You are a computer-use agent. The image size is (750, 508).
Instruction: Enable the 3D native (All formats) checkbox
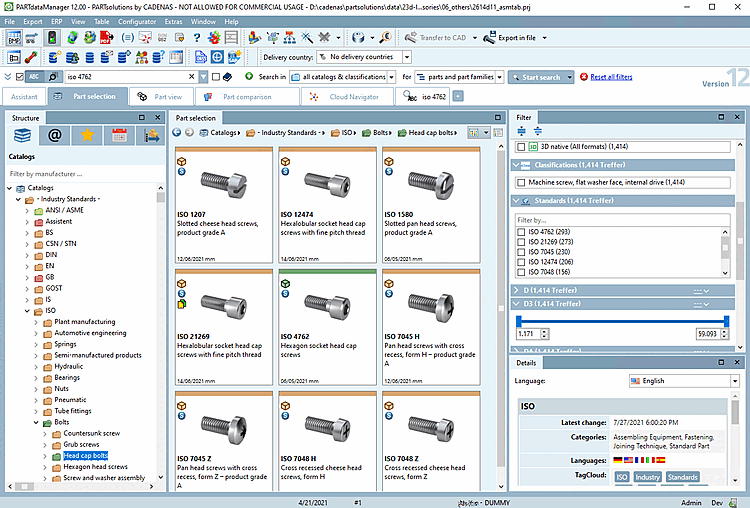[521, 147]
